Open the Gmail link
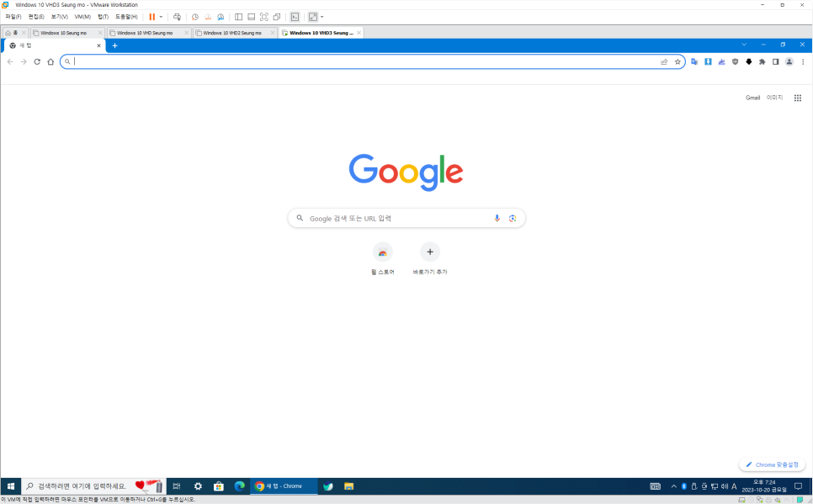Image resolution: width=813 pixels, height=504 pixels. point(752,98)
